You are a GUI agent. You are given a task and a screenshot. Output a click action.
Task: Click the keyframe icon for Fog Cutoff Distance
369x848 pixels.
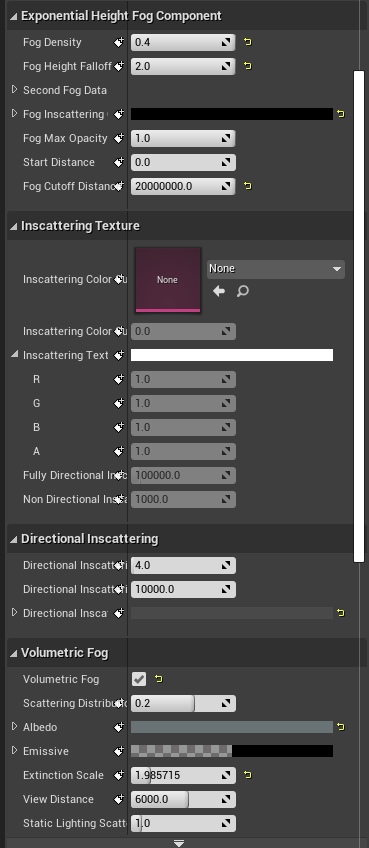(x=119, y=186)
